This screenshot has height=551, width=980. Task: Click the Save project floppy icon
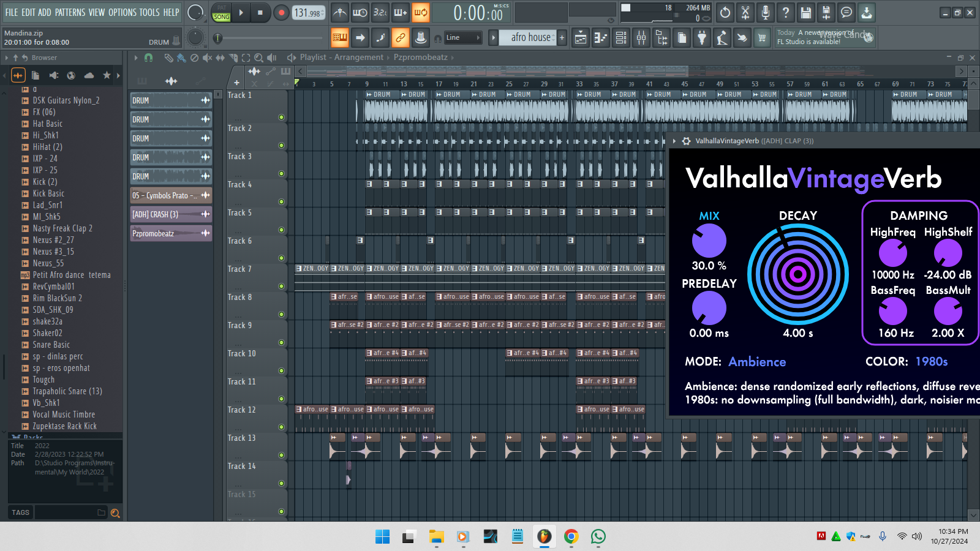pyautogui.click(x=806, y=12)
